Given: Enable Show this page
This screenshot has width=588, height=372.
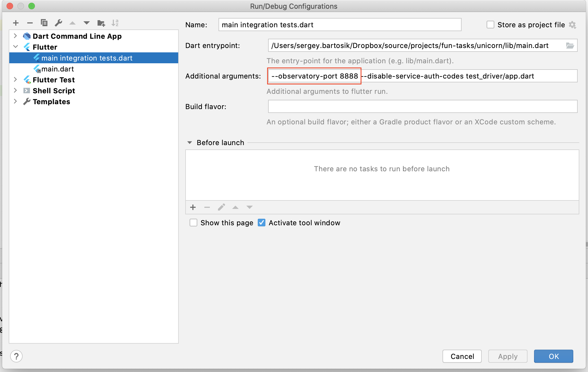Looking at the screenshot, I should tap(193, 223).
